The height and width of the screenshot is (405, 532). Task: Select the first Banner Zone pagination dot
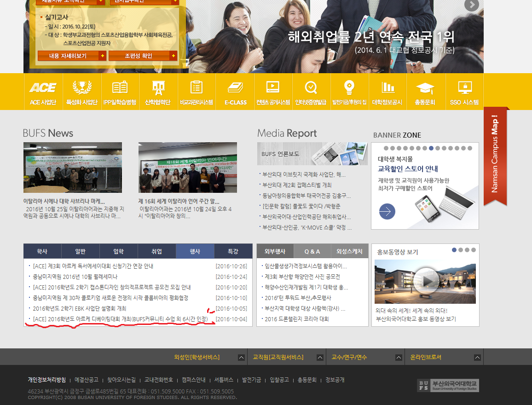pos(386,148)
